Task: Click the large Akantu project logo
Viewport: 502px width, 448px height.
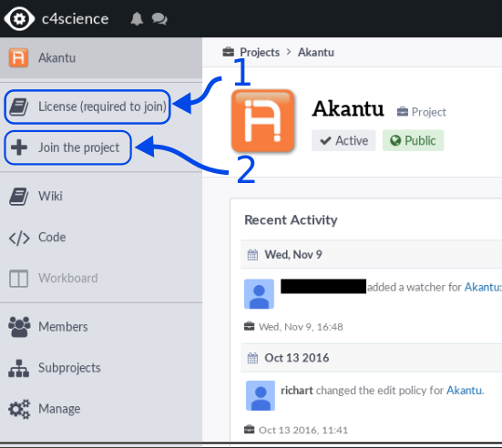Action: pyautogui.click(x=262, y=120)
